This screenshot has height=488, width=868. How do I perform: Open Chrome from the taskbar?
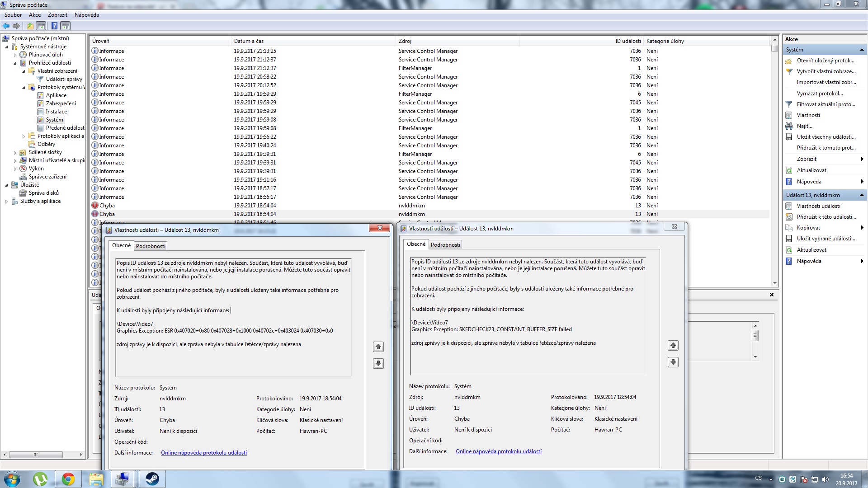[x=68, y=479]
